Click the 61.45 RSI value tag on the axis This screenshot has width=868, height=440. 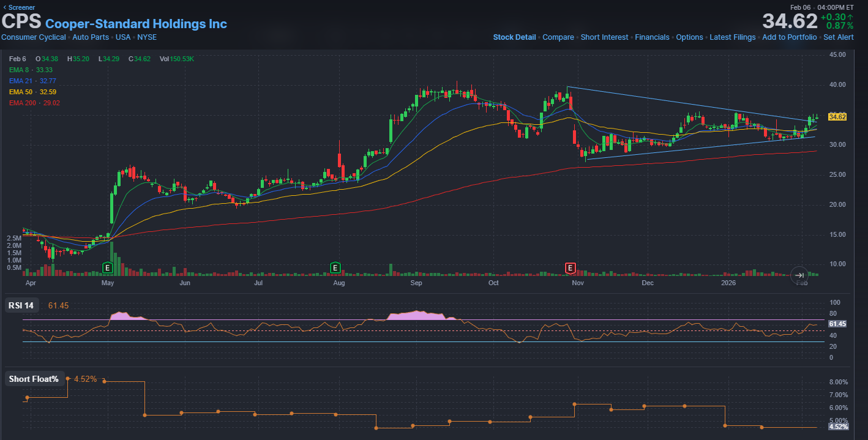[837, 324]
